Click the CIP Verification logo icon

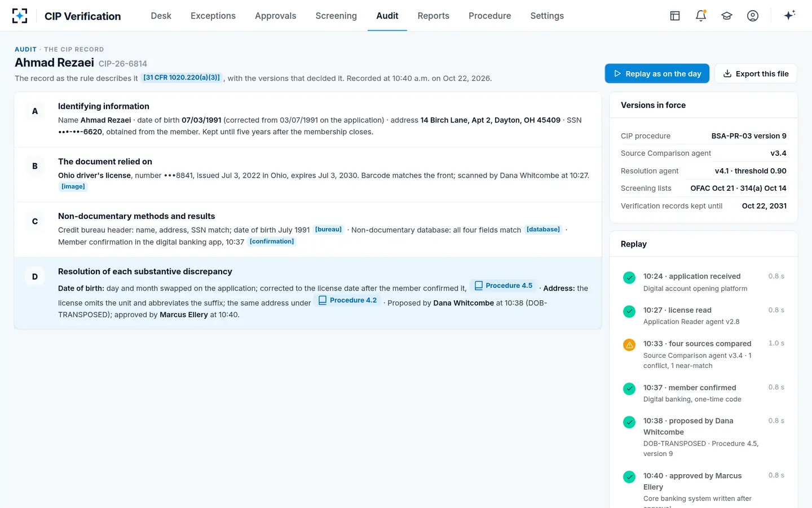(x=20, y=16)
